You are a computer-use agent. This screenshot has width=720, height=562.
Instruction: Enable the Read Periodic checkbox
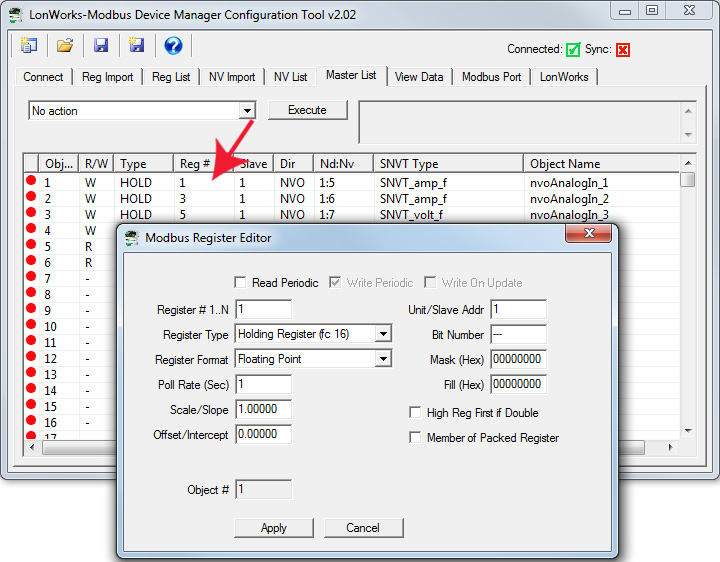[x=240, y=283]
